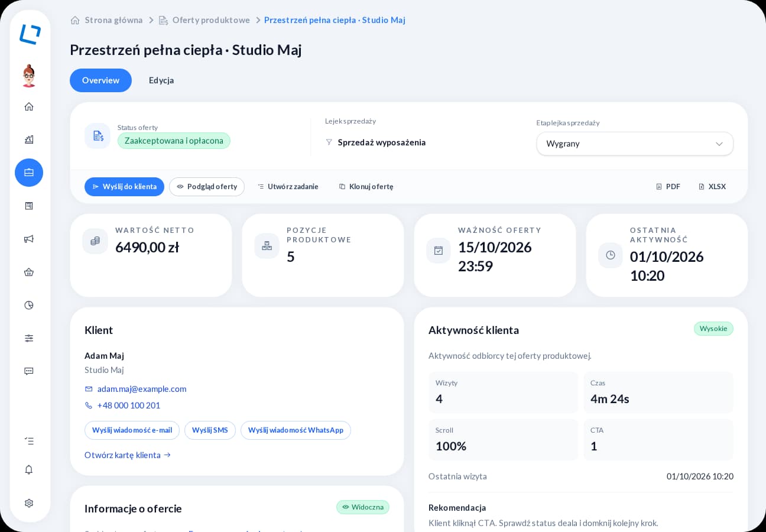The image size is (766, 532).
Task: Export the offer as XLSX
Action: click(712, 187)
